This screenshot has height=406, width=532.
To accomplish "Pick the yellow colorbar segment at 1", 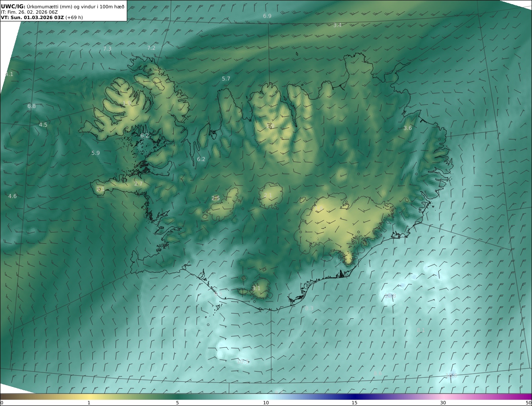I will 89,397.
